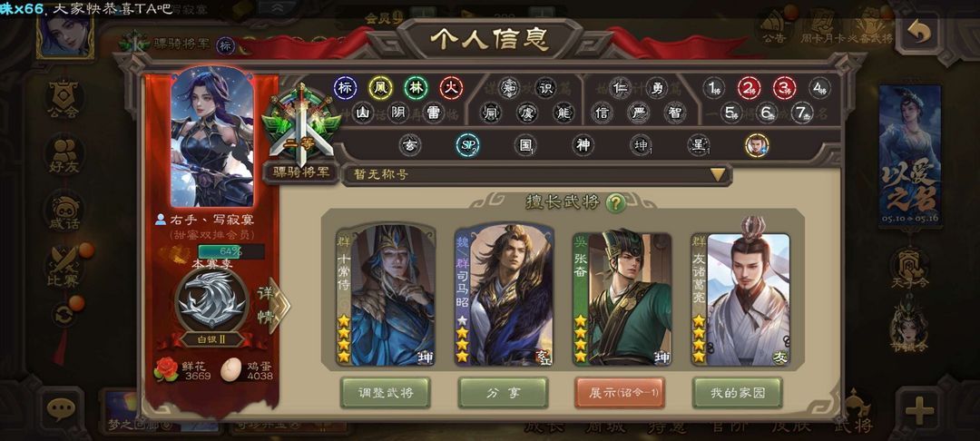Select the 神 category badge
Viewport: 980px width, 441px height.
pos(583,145)
